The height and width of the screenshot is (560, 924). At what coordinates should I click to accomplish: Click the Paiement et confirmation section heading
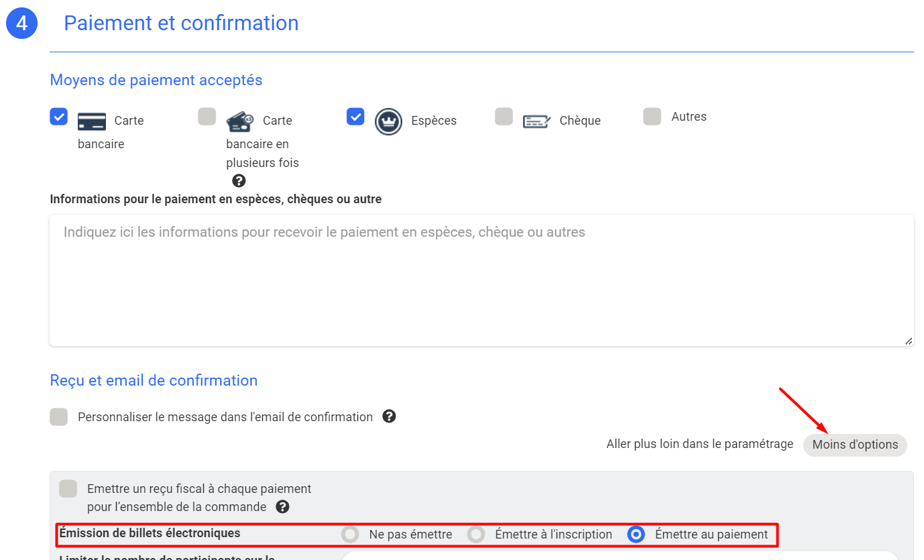click(181, 23)
